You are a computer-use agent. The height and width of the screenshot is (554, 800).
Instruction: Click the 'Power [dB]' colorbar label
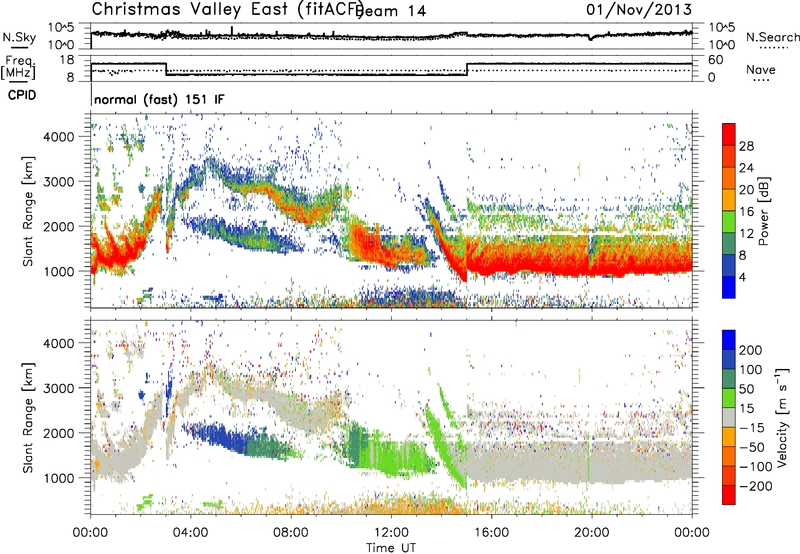click(x=764, y=211)
